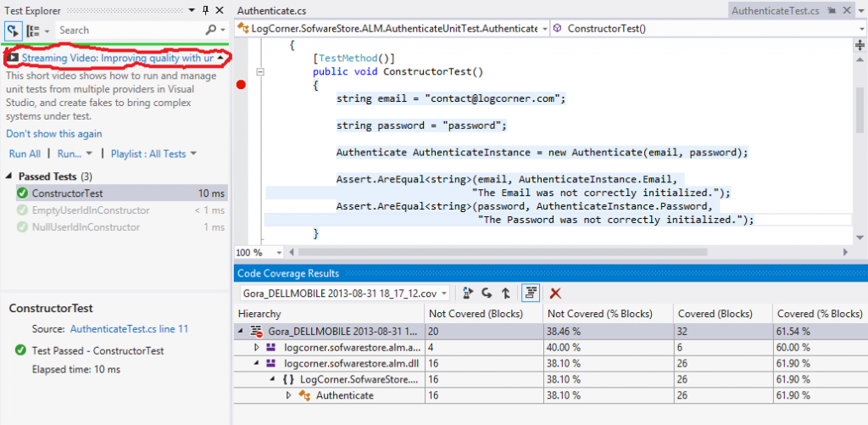Collapse the Passed Tests group
The width and height of the screenshot is (868, 425).
(9, 176)
